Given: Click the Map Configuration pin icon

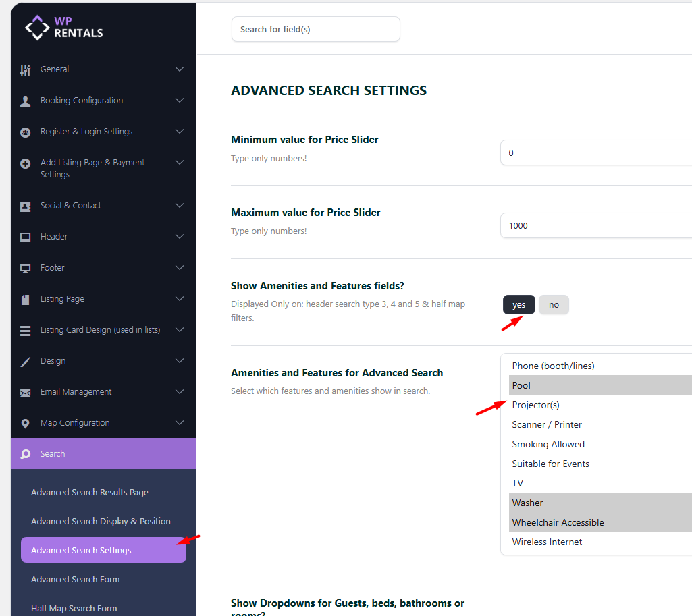Looking at the screenshot, I should (26, 424).
